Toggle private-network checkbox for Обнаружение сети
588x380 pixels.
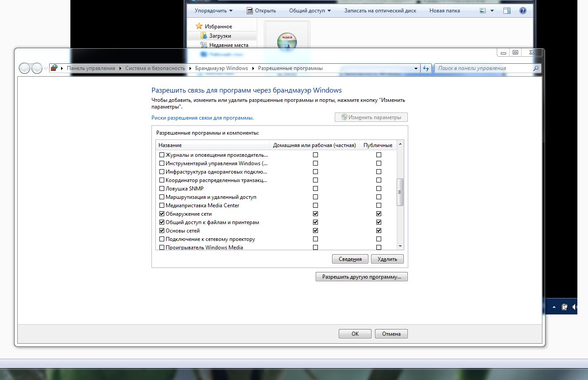coord(315,214)
